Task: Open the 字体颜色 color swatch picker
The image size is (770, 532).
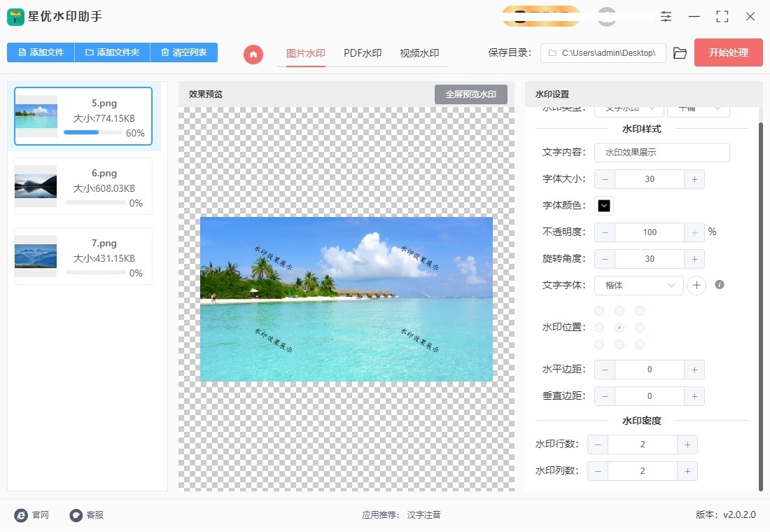Action: [603, 205]
